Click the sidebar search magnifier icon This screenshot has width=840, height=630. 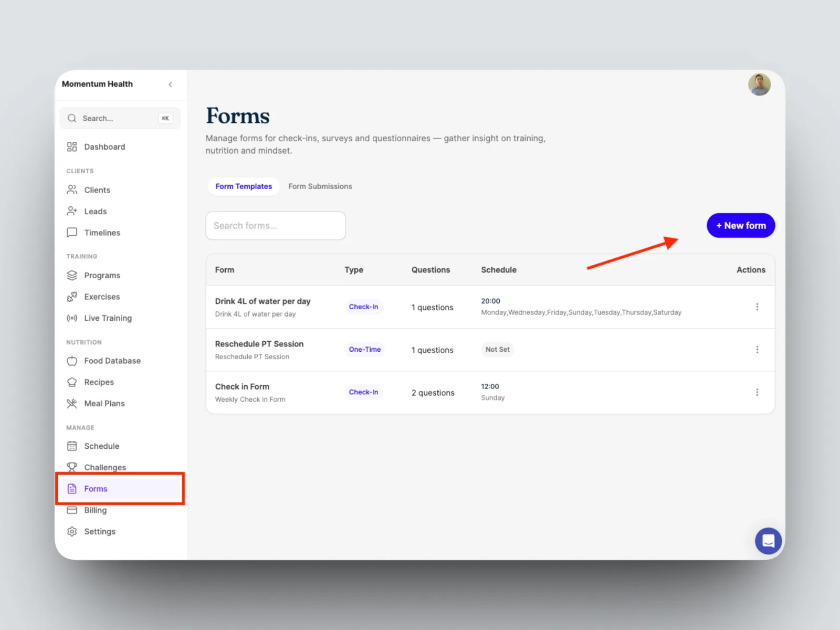click(72, 118)
